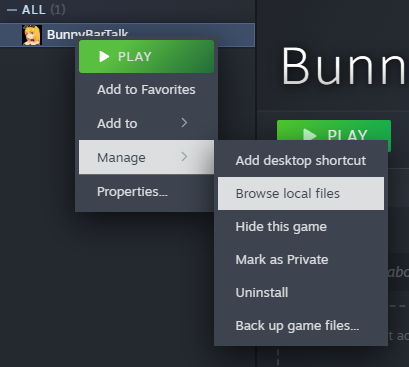Select Uninstall from Manage submenu
409x367 pixels.
point(301,292)
